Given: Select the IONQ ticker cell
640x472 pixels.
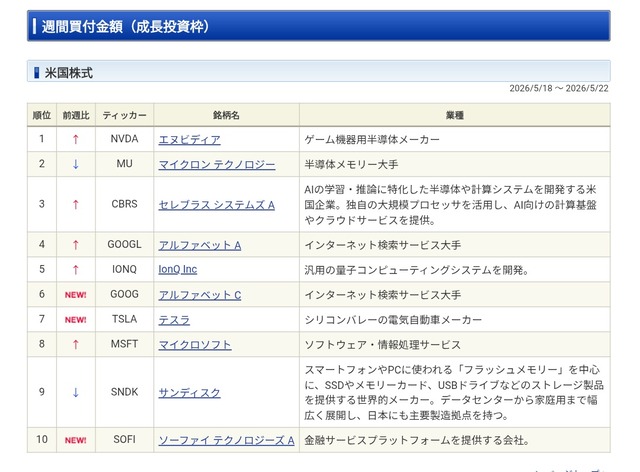Looking at the screenshot, I should (124, 269).
